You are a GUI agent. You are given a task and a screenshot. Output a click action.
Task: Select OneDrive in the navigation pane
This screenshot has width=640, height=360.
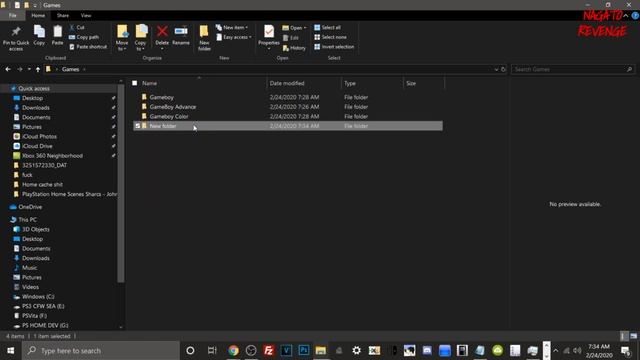tap(30, 207)
